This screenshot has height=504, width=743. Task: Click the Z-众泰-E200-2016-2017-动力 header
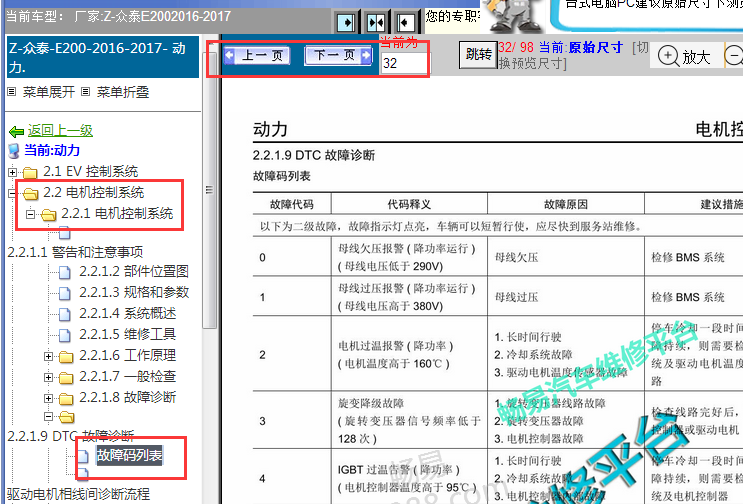click(102, 57)
